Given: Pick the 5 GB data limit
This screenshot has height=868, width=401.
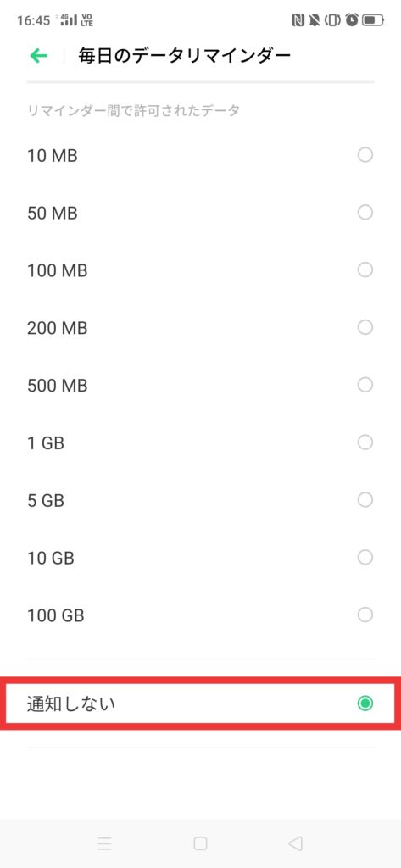Looking at the screenshot, I should [x=200, y=500].
